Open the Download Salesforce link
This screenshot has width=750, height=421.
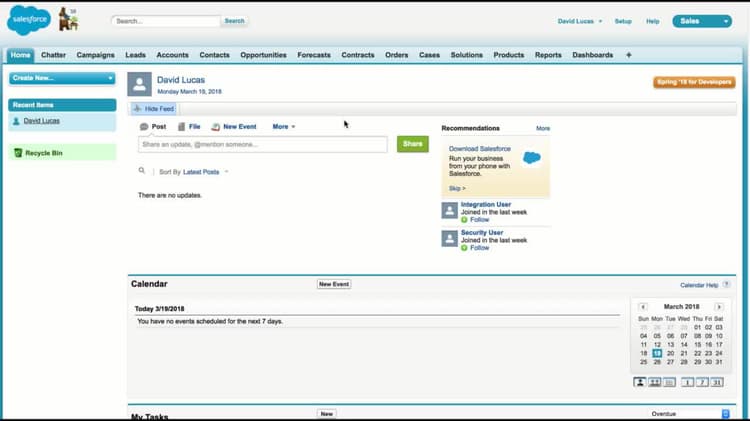pyautogui.click(x=480, y=149)
